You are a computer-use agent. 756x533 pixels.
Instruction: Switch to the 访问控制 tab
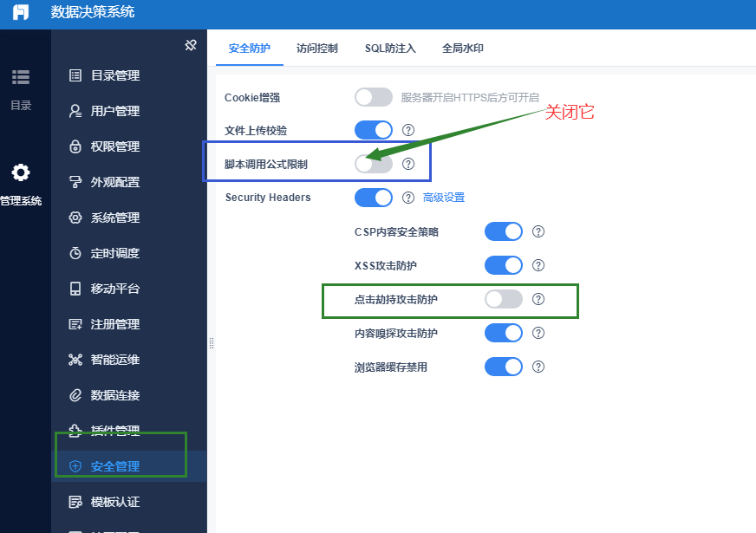(x=316, y=49)
